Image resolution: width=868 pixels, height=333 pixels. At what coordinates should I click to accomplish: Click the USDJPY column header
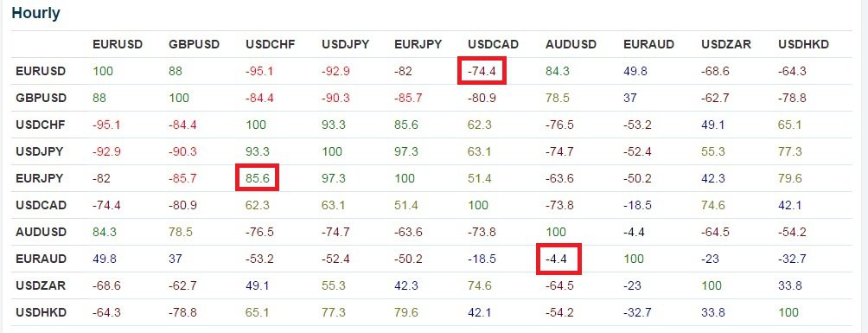346,44
